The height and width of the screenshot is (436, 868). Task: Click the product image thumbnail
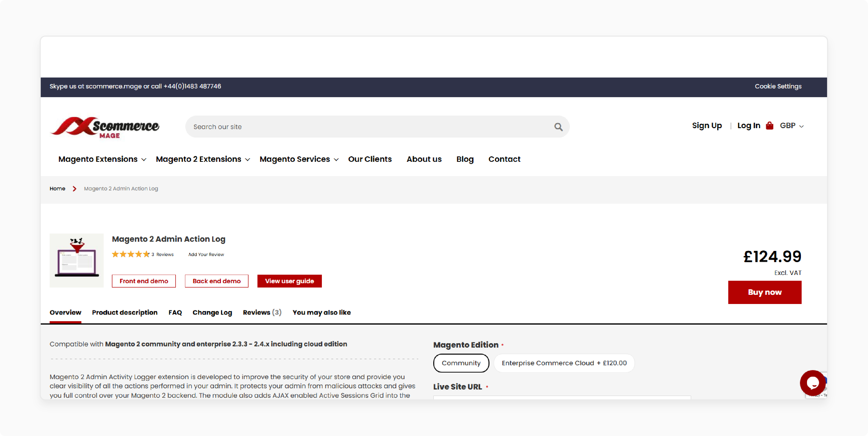(77, 260)
